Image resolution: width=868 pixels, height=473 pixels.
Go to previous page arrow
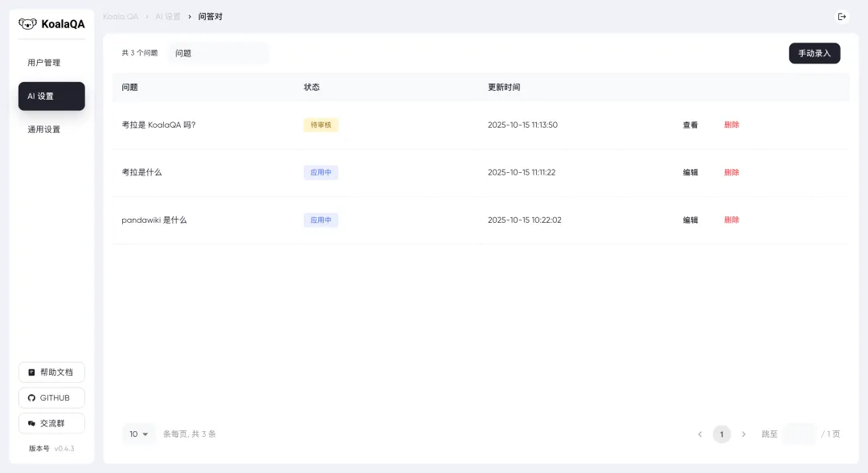click(700, 434)
